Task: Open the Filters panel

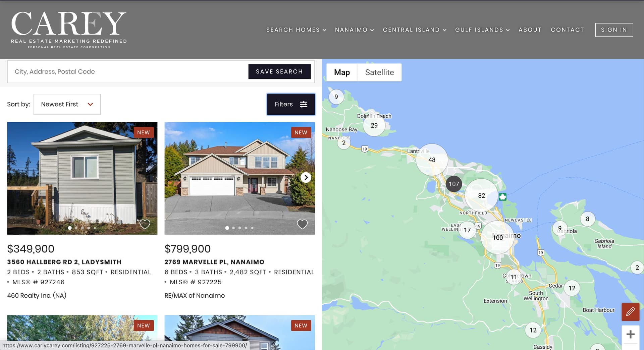Action: point(291,104)
